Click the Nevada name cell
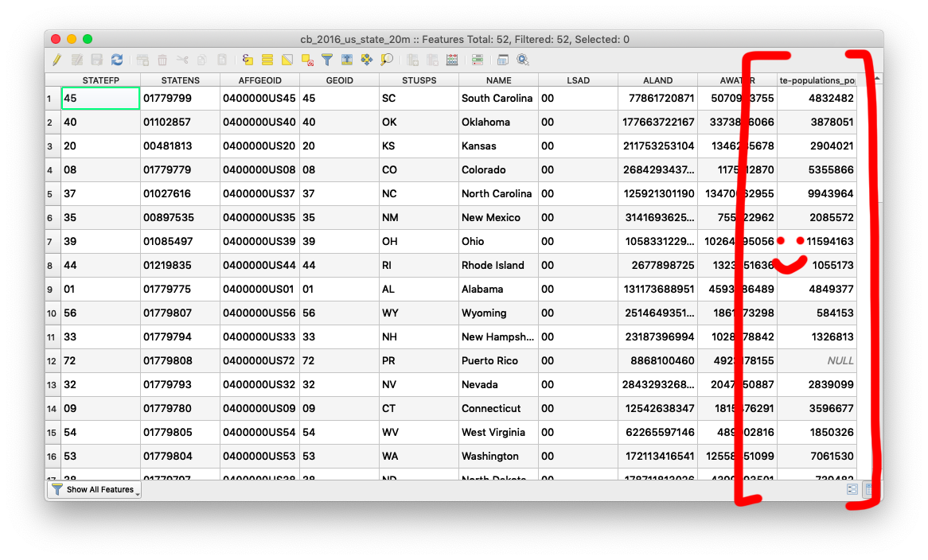928x560 pixels. [498, 384]
